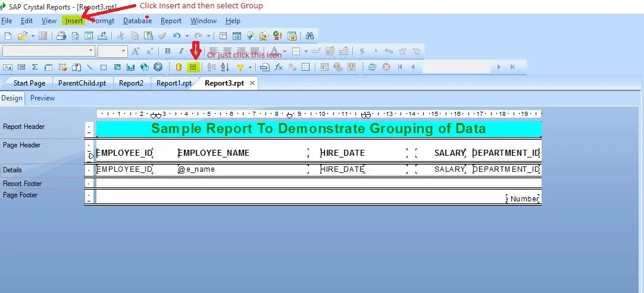Select the @e_name field in Details

click(243, 169)
